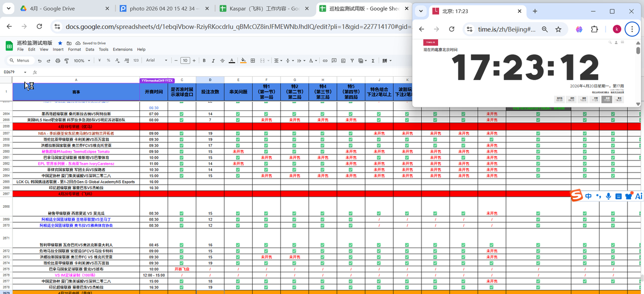Screen dimensions: 644x294
Task: Decrease font size with minus button
Action: (x=176, y=61)
